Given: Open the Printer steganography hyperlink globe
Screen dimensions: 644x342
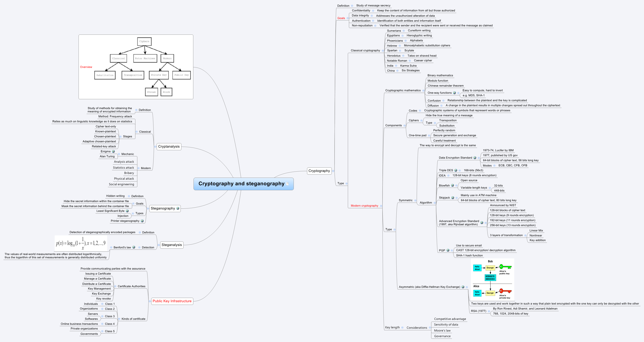Looking at the screenshot, I should [x=142, y=221].
